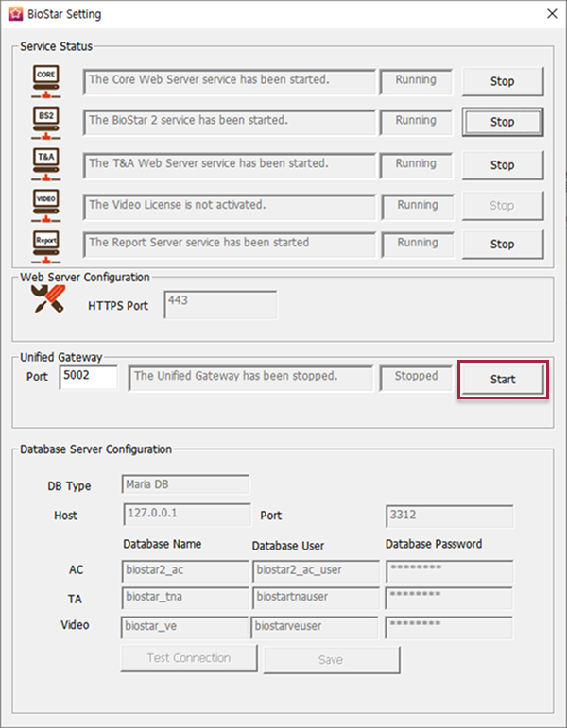Click the Running status of Report Server
This screenshot has width=567, height=728.
click(418, 245)
